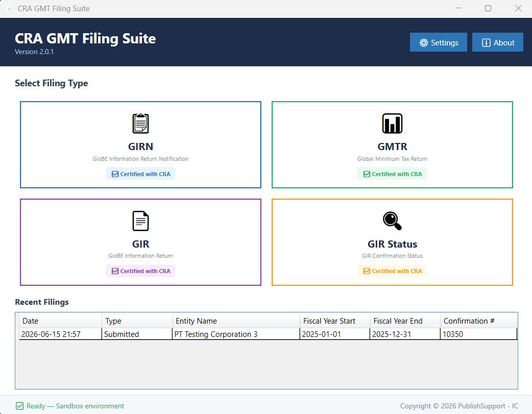
Task: Click the orange GIR Status certified check icon
Action: tap(367, 271)
